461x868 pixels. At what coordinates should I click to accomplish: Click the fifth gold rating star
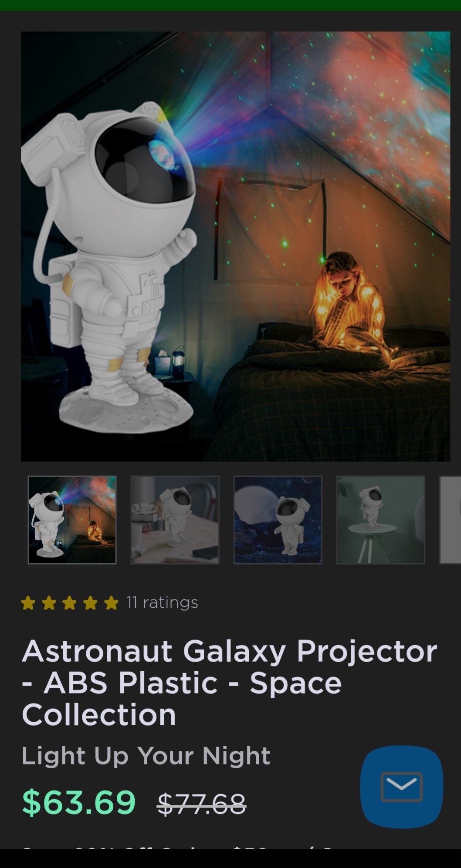(x=112, y=603)
